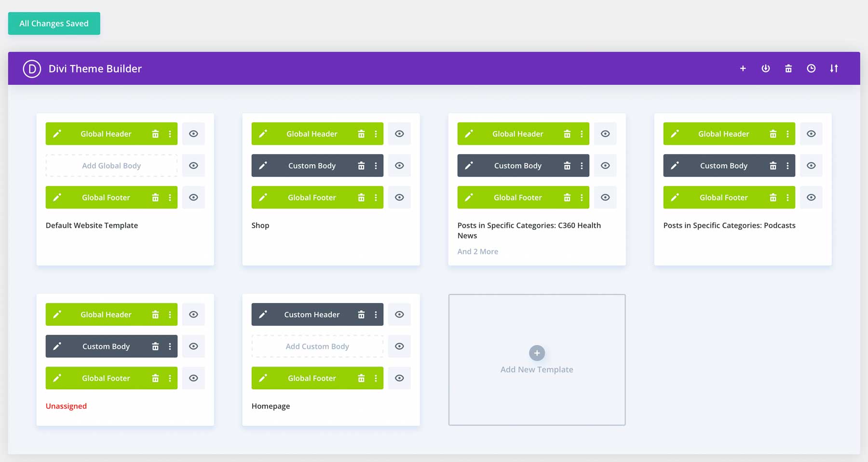Click the Divi logo in the header
The width and height of the screenshot is (868, 462).
pyautogui.click(x=31, y=68)
